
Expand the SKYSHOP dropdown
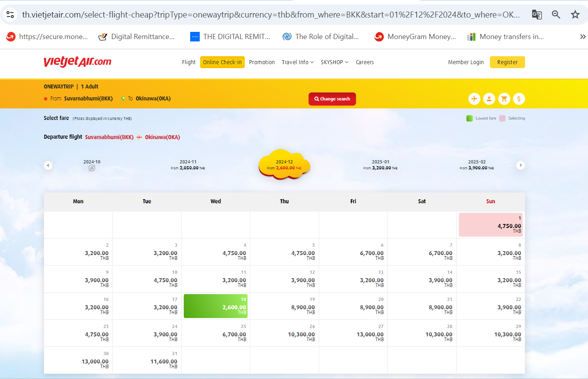click(x=334, y=62)
